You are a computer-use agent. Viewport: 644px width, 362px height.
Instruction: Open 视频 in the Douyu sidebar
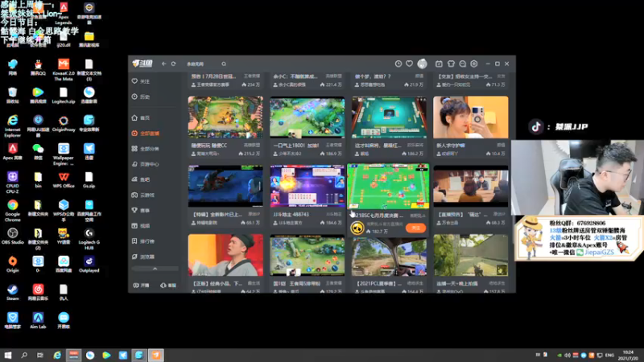point(142,226)
